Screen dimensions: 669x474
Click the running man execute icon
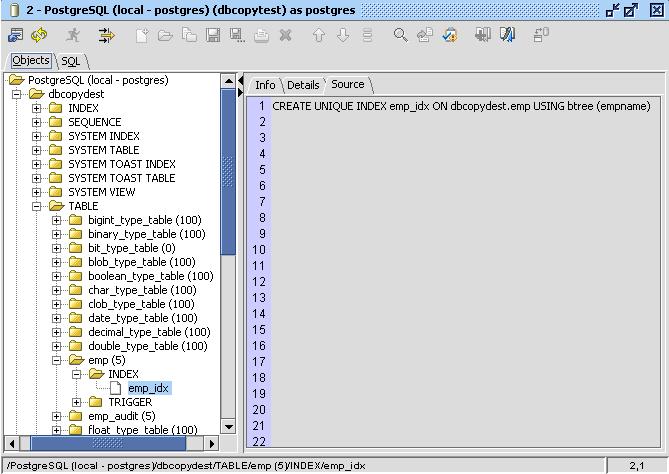(73, 35)
